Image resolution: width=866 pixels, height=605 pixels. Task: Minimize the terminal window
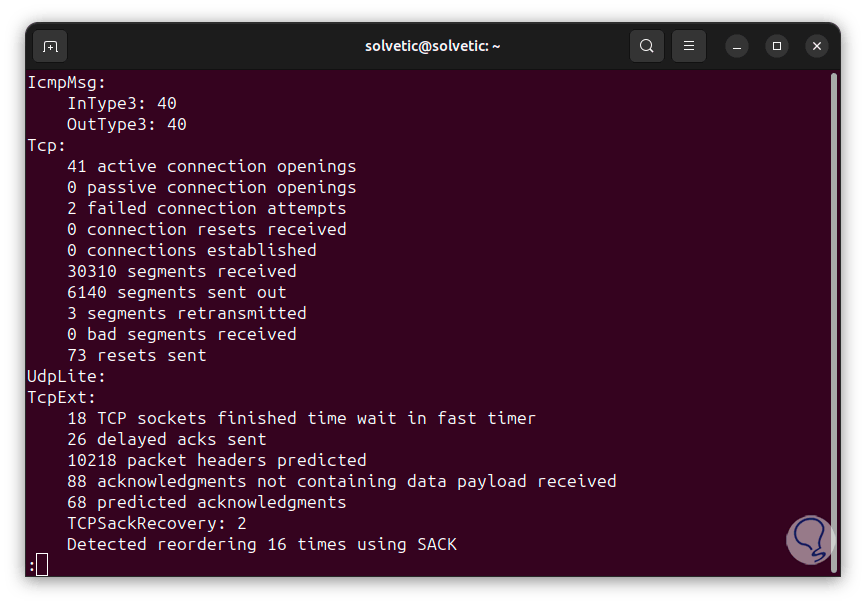[737, 46]
